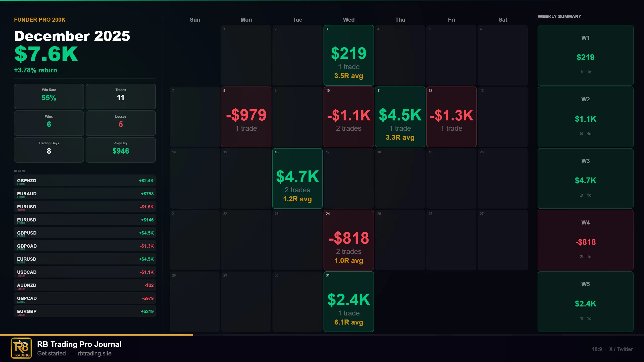Select the December 31 day showing $2.4K
This screenshot has width=644, height=362.
tap(349, 302)
